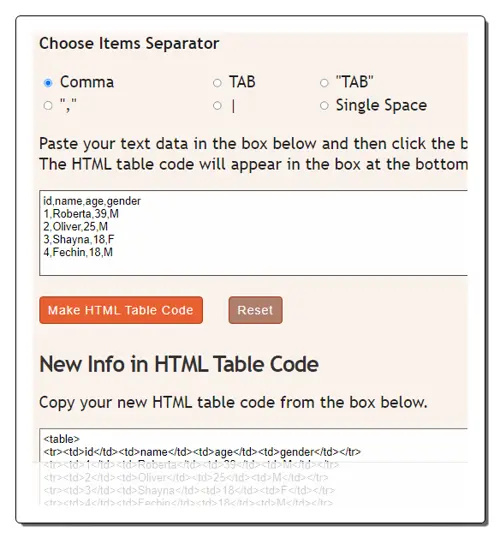Select the quoted "TAB" separator option
Screen dimensions: 500x538
[x=324, y=83]
